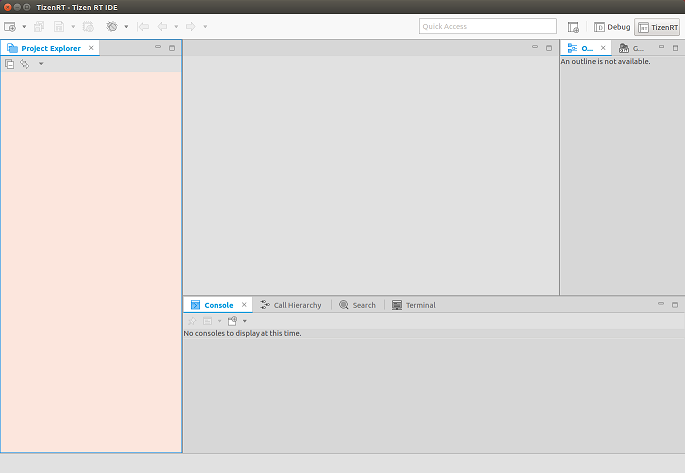Expand the Debug configurations dropdown arrow
This screenshot has width=685, height=473.
(x=126, y=26)
